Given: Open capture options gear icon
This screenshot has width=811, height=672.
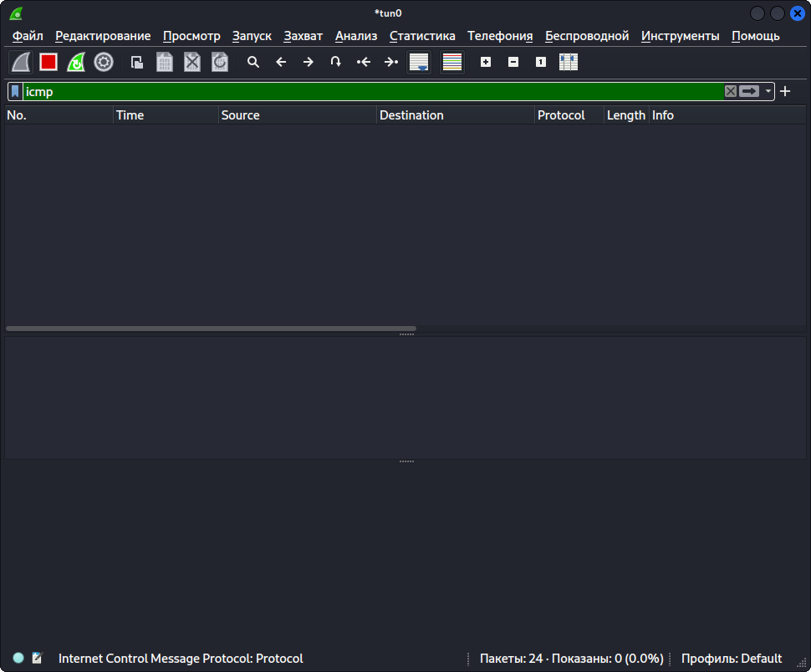Looking at the screenshot, I should coord(104,62).
